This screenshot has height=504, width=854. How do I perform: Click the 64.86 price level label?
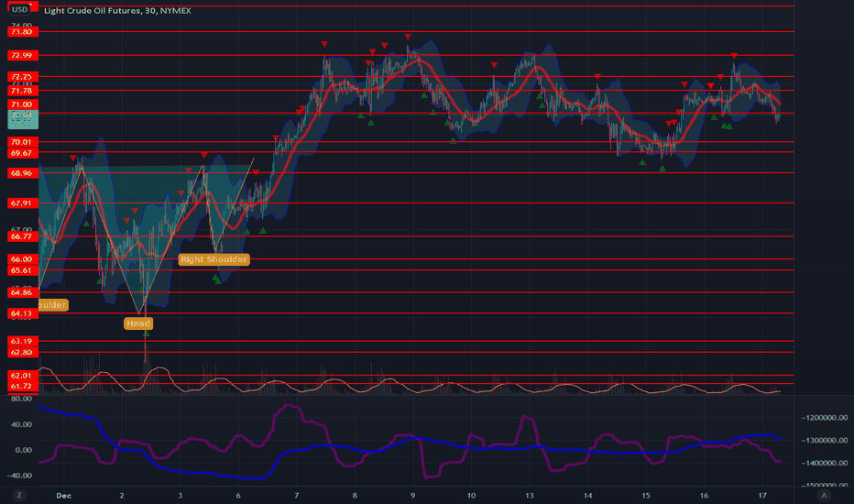click(x=22, y=292)
